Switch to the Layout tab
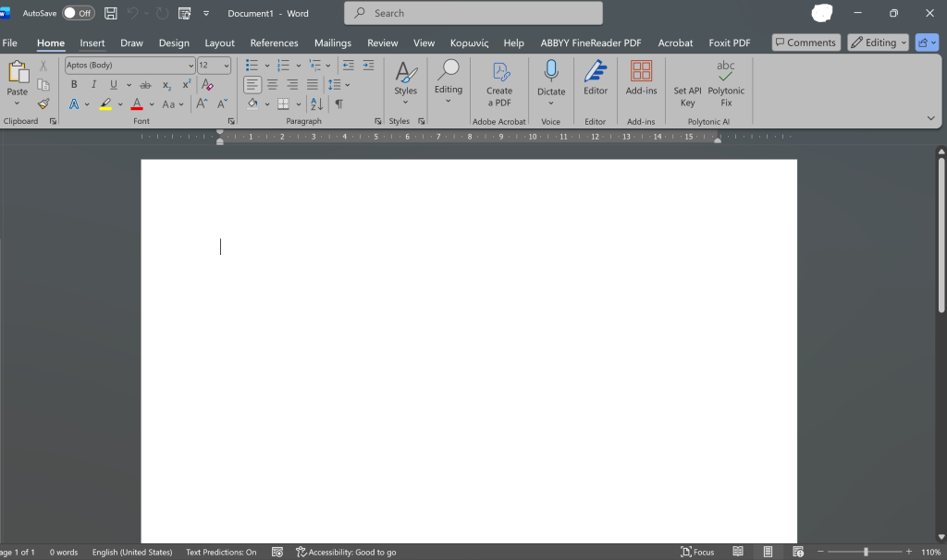947x560 pixels. pos(219,43)
